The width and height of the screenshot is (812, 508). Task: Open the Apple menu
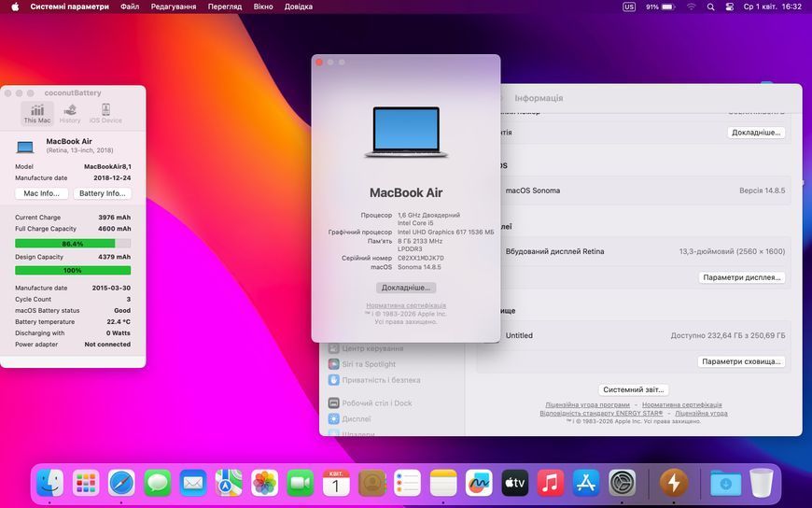pyautogui.click(x=15, y=7)
